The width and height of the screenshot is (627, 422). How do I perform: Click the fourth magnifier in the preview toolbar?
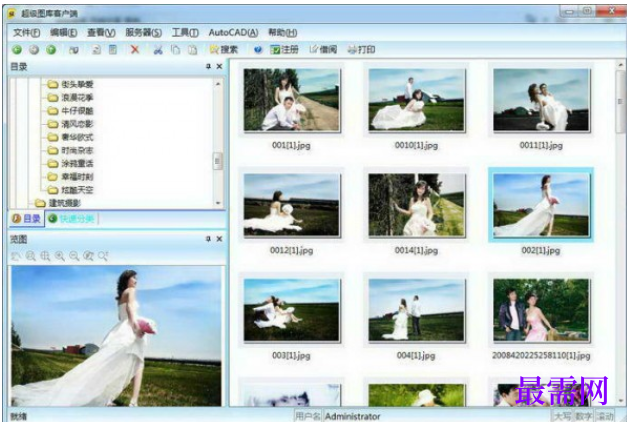point(60,256)
